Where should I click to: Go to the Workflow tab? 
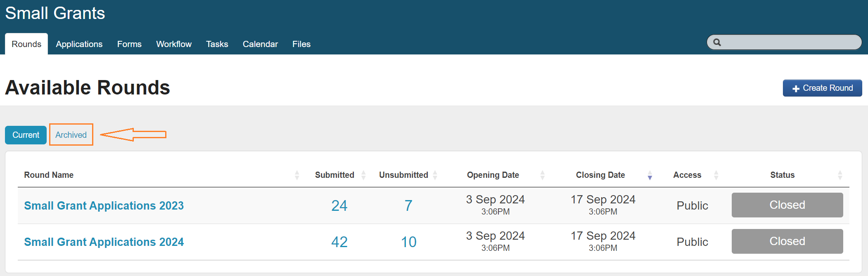[x=174, y=44]
